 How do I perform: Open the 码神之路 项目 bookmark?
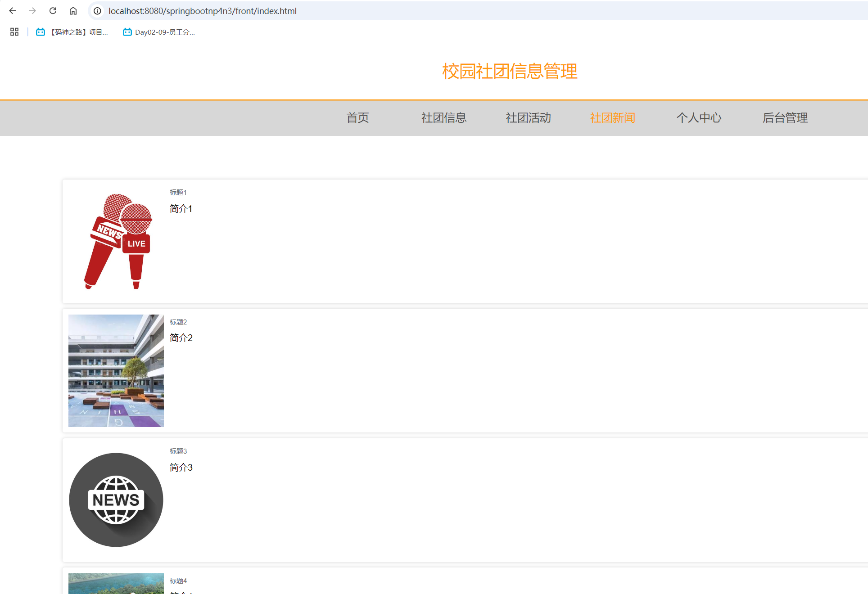[72, 32]
